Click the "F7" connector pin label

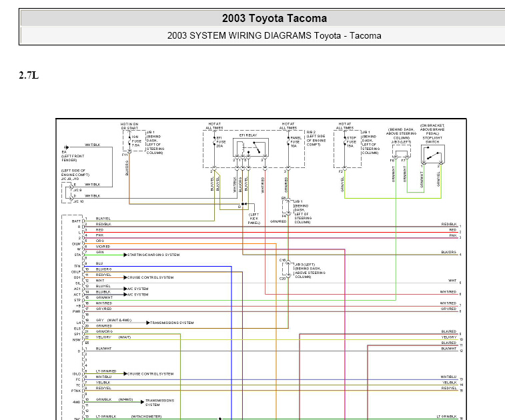[403, 160]
